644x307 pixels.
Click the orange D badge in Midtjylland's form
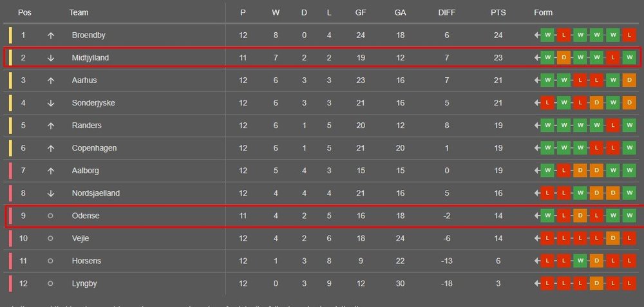563,58
